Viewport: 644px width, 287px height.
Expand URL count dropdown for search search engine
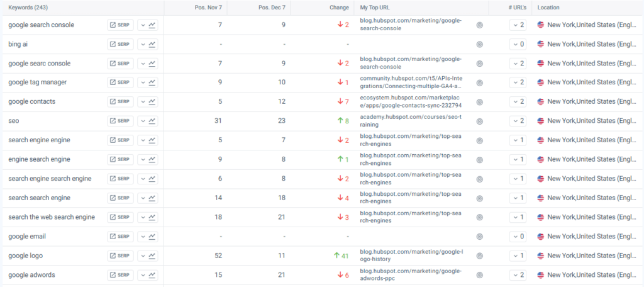point(518,198)
